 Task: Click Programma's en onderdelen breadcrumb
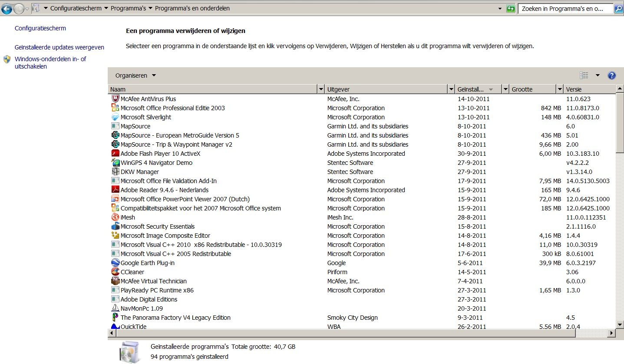click(x=192, y=8)
